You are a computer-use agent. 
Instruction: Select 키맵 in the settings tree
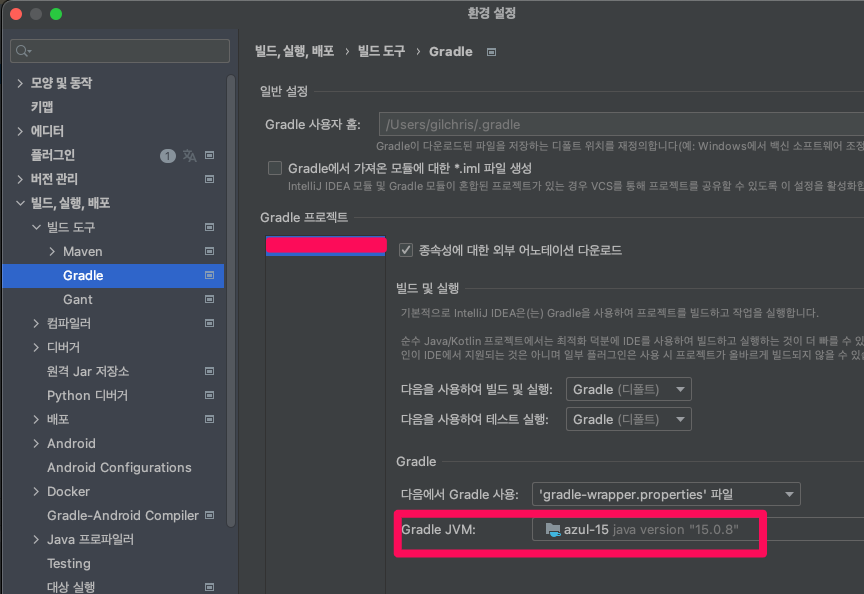click(x=42, y=107)
